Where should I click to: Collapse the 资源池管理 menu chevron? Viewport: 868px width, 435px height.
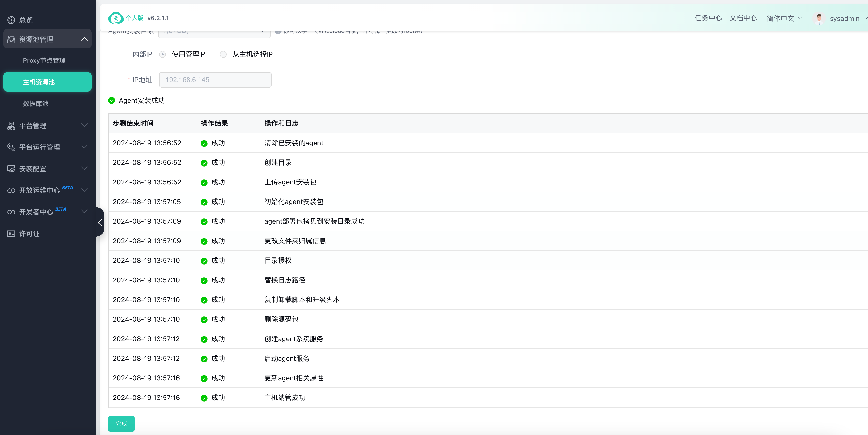click(84, 39)
